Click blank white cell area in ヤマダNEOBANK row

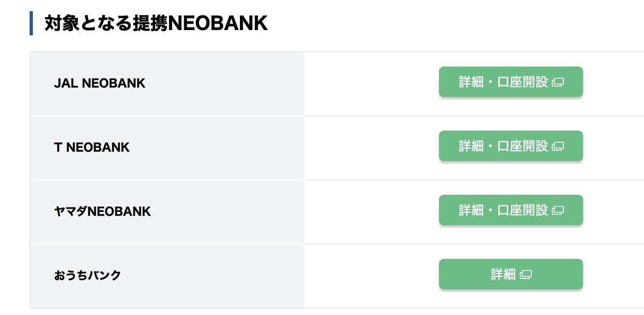pos(370,212)
